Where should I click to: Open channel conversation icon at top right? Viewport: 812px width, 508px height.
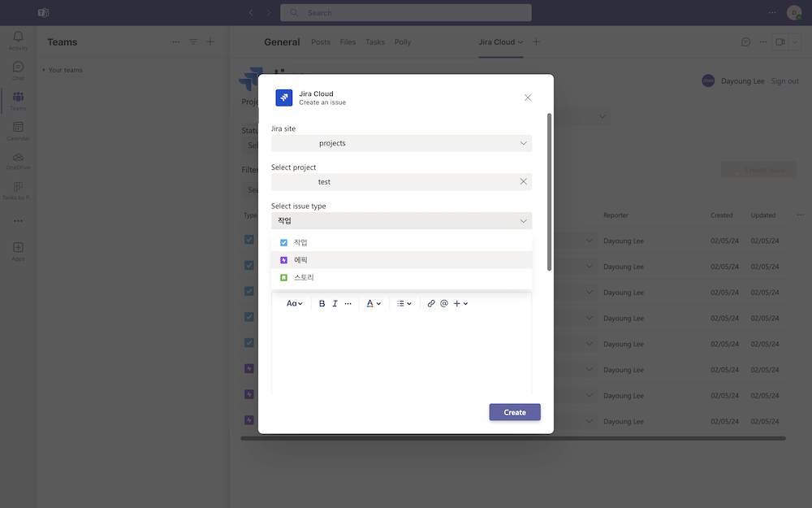(x=745, y=42)
